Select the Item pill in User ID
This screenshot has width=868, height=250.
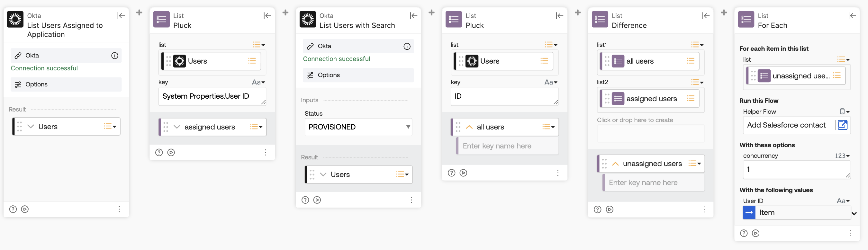797,213
